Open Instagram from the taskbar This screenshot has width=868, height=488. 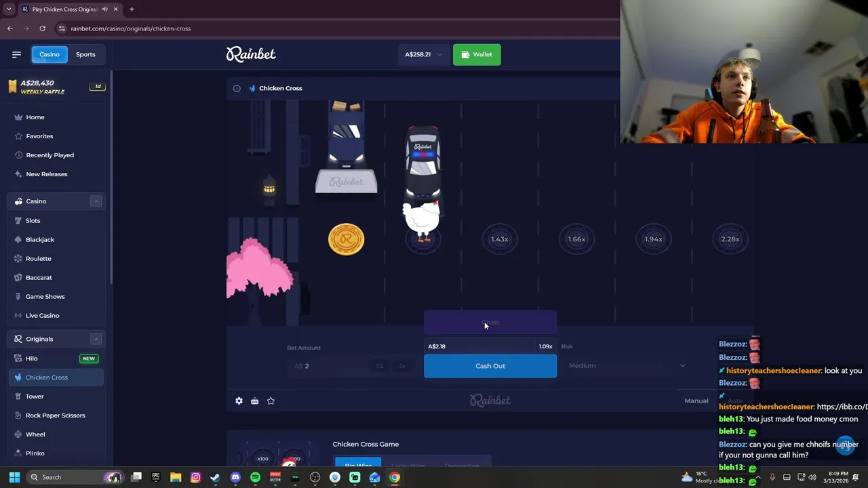(195, 477)
